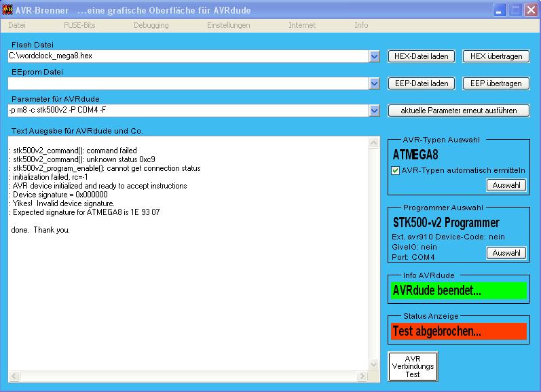Click the ATMEGA8 device type label

(x=415, y=155)
